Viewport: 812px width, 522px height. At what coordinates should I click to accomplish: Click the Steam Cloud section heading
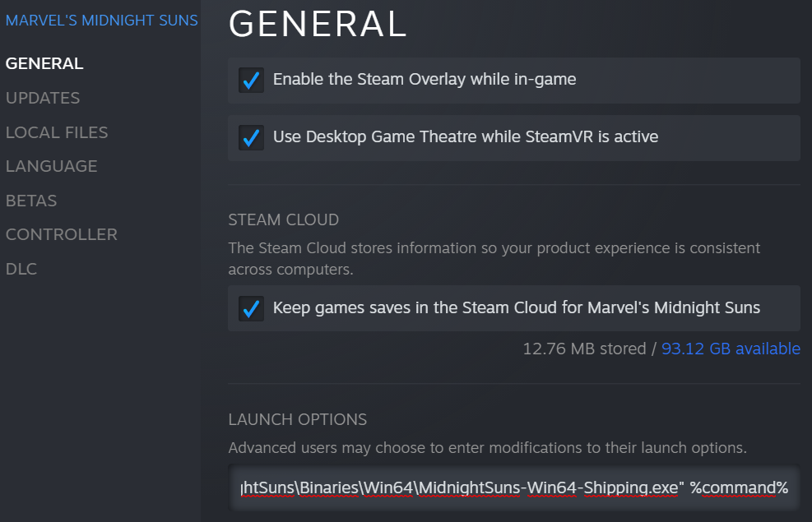[283, 220]
